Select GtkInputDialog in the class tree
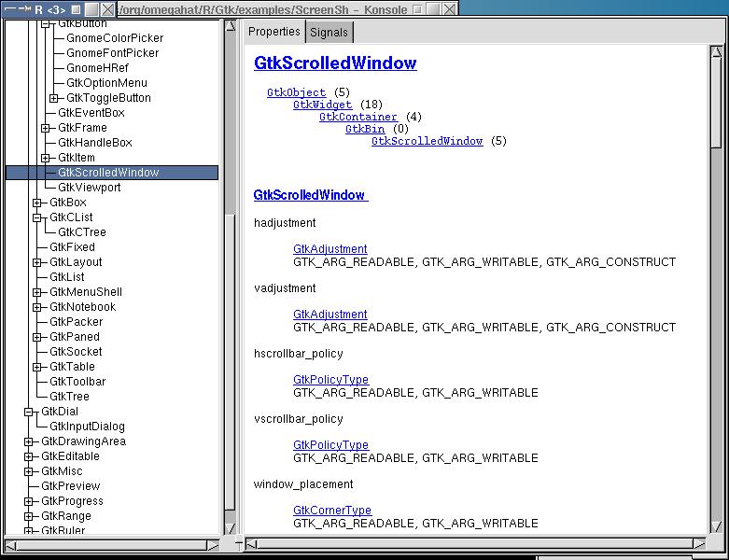729x560 pixels. point(87,427)
